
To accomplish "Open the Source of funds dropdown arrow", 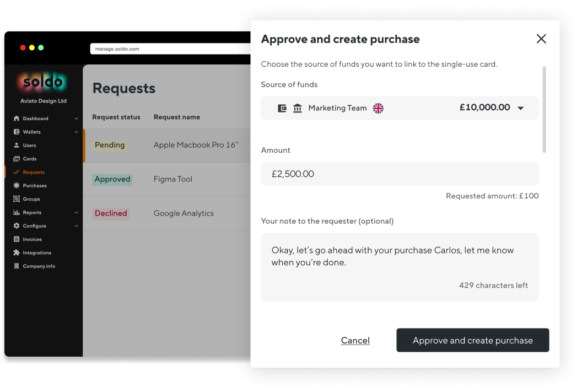I will (x=521, y=108).
